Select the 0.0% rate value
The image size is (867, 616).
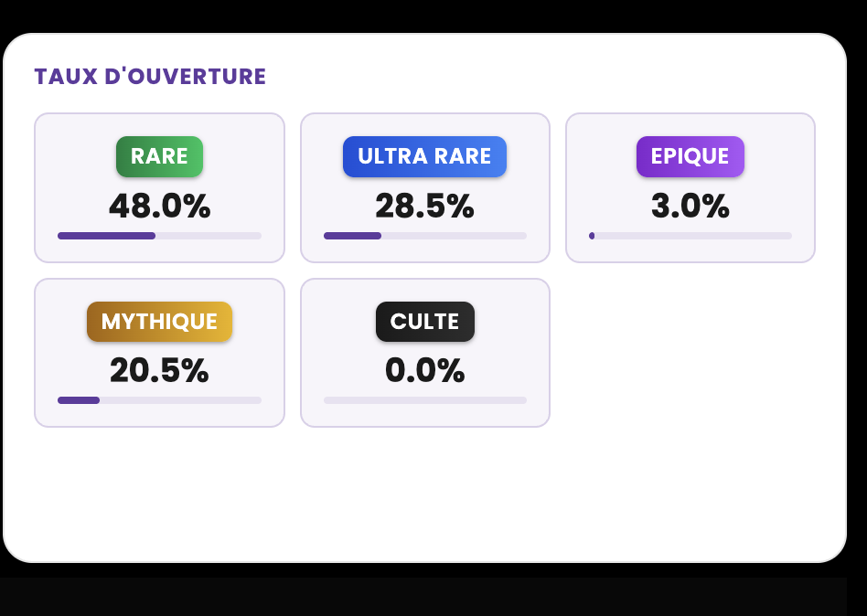[424, 371]
